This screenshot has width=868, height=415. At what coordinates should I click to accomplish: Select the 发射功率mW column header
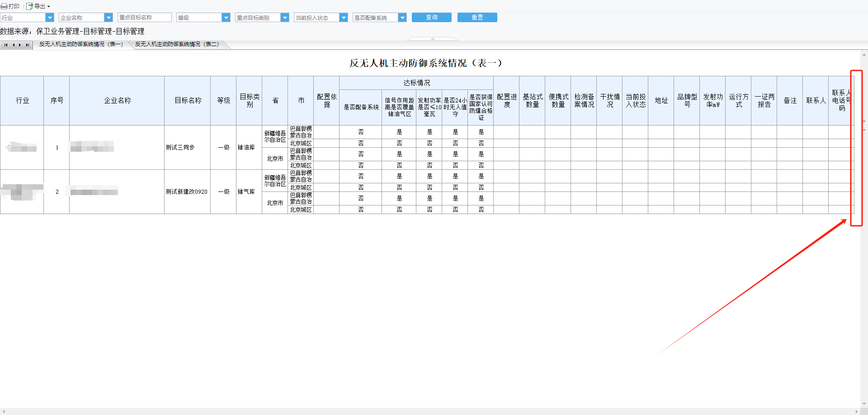click(712, 101)
